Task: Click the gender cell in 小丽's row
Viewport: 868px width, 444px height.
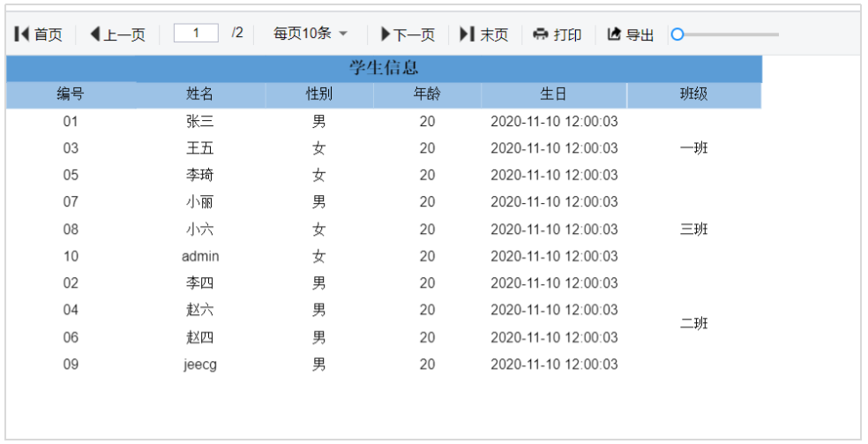Action: click(x=318, y=201)
